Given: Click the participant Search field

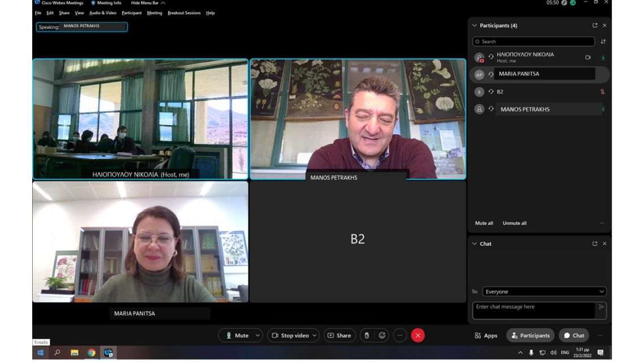Looking at the screenshot, I should [534, 41].
